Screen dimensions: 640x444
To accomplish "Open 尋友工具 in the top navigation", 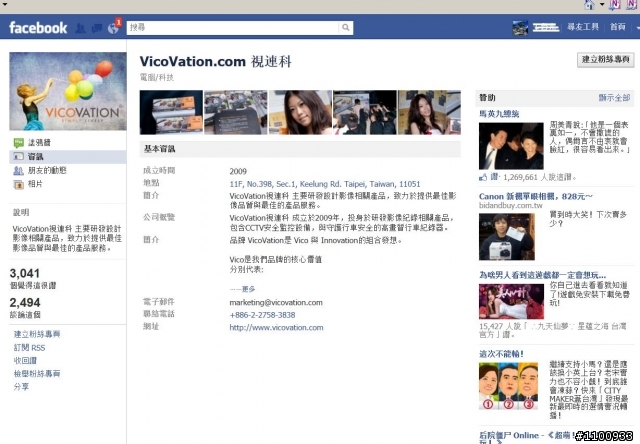I will tap(583, 27).
